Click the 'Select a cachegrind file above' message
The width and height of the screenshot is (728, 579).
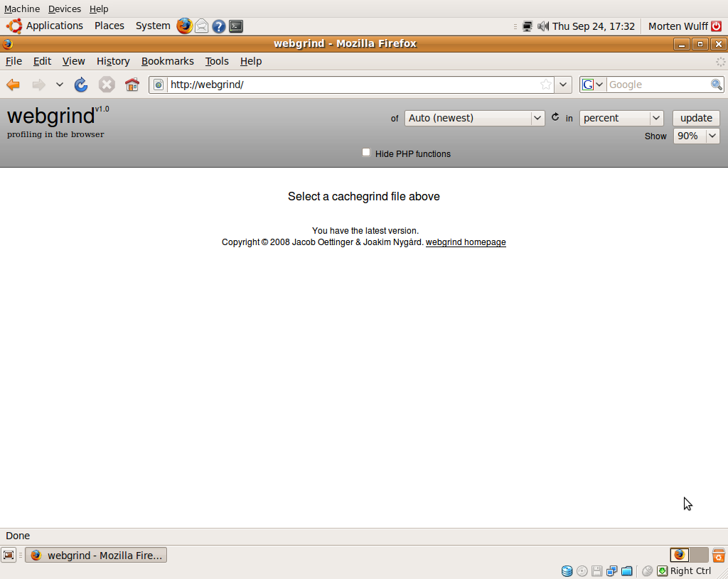coord(364,196)
